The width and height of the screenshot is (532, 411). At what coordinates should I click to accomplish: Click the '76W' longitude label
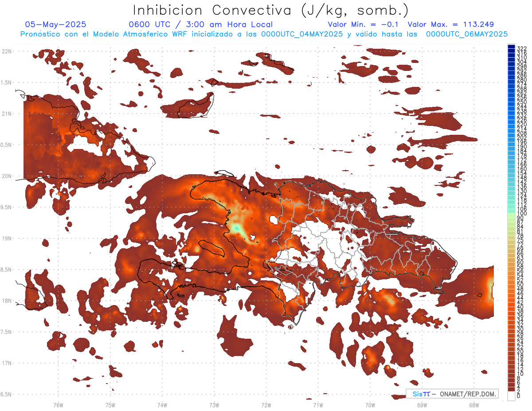(x=58, y=404)
